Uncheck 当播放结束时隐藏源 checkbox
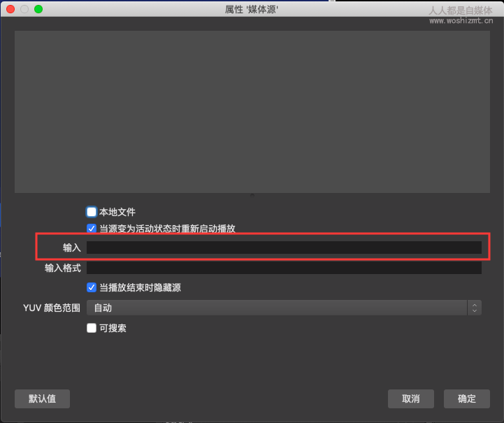 [92, 287]
